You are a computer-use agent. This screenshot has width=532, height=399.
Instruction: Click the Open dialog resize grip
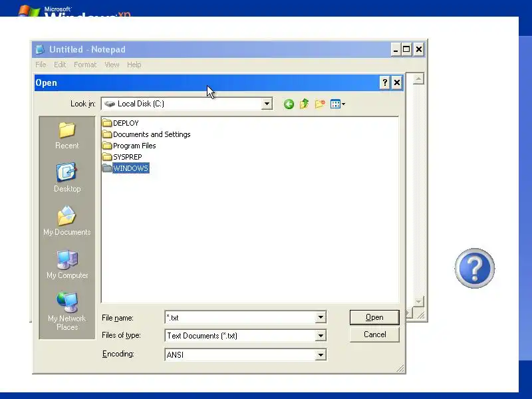tap(401, 368)
